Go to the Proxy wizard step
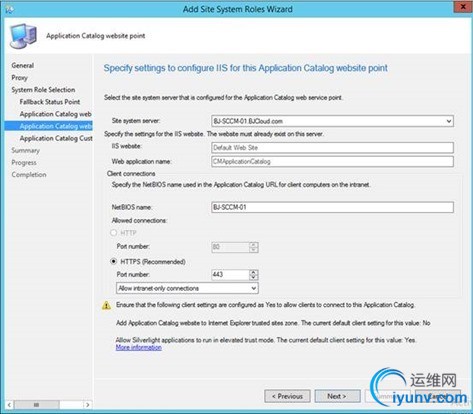 pos(19,78)
